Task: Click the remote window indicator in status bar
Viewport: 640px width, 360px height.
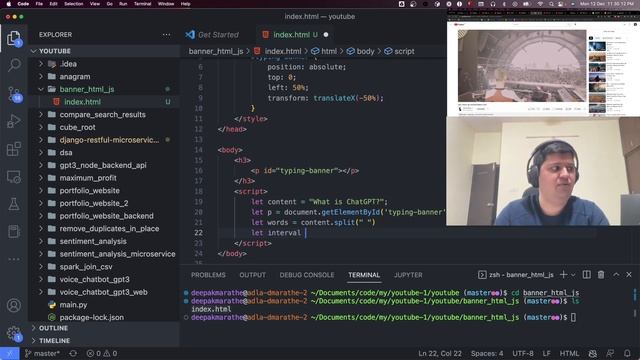Action: 9,353
